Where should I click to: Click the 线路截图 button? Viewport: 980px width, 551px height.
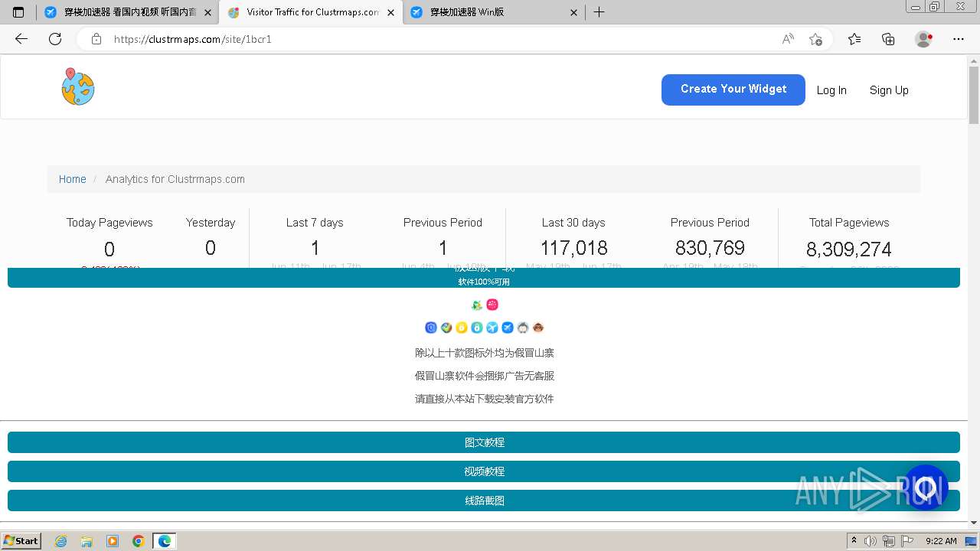coord(484,500)
